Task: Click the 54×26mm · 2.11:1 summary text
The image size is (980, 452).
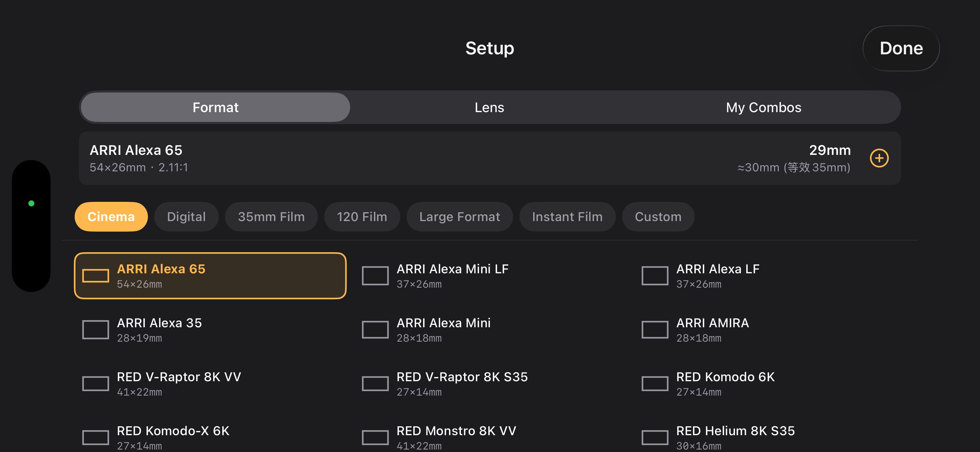Action: pos(139,167)
